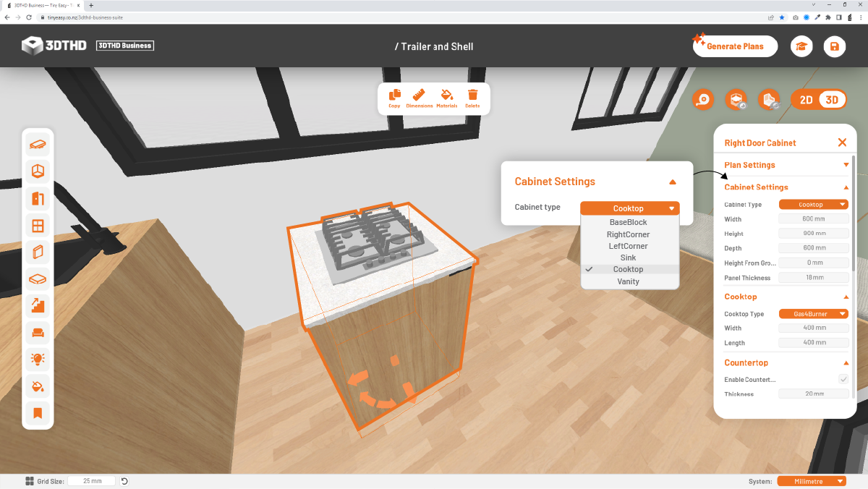Toggle the wall-visibility view button
Image resolution: width=868 pixels, height=489 pixels.
[769, 100]
